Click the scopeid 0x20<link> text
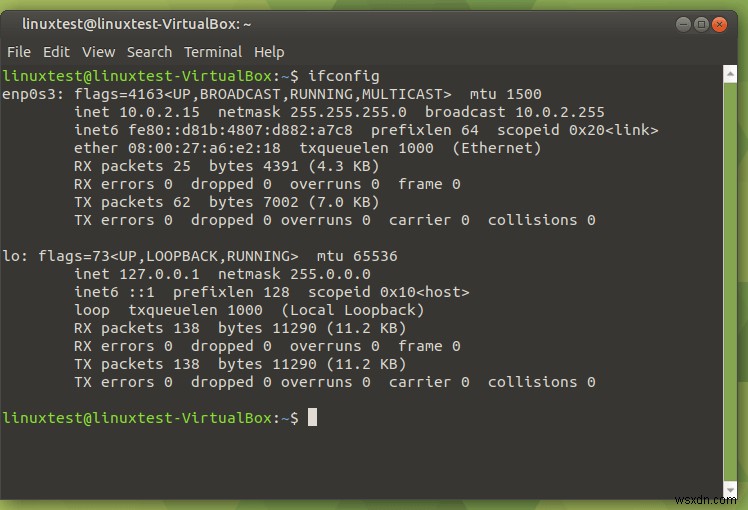The width and height of the screenshot is (748, 510). (577, 130)
